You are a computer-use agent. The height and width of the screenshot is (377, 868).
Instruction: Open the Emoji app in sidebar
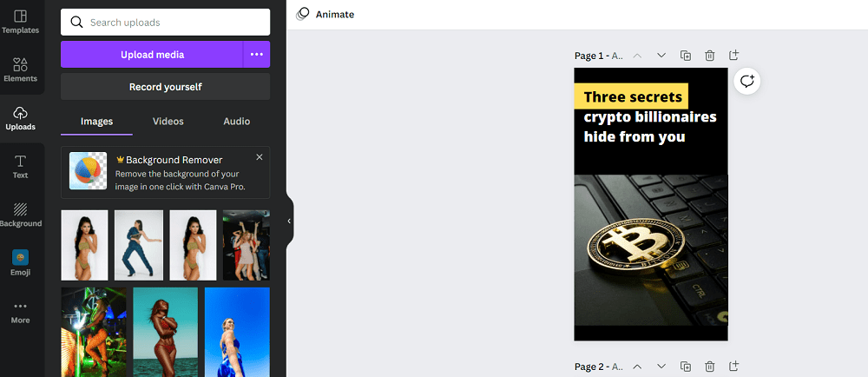point(21,263)
